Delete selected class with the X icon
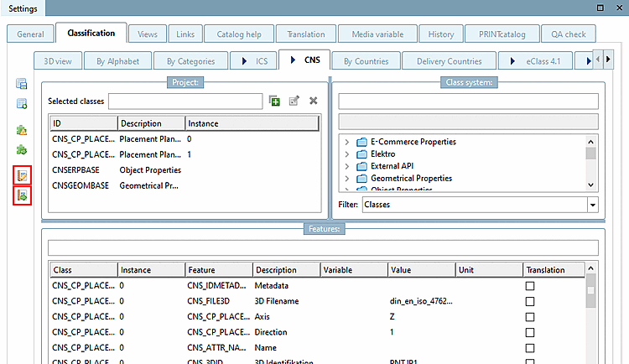Viewport: 629px width, 364px height. pos(314,101)
